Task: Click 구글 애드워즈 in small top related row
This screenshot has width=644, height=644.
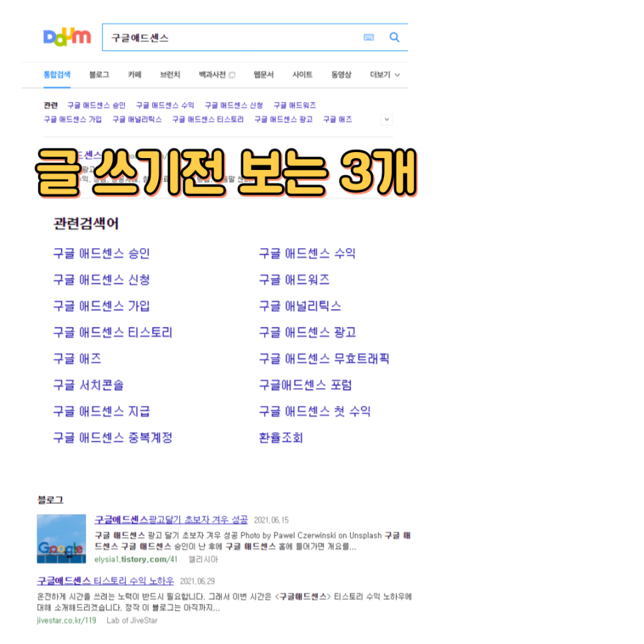Action: pyautogui.click(x=295, y=105)
